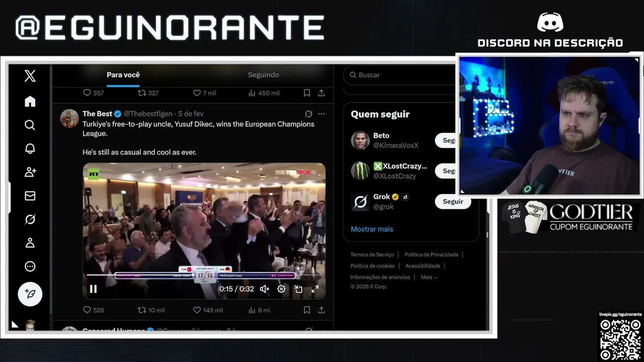Open Messages envelope in sidebar
Image resolution: width=644 pixels, height=362 pixels.
pyautogui.click(x=30, y=196)
